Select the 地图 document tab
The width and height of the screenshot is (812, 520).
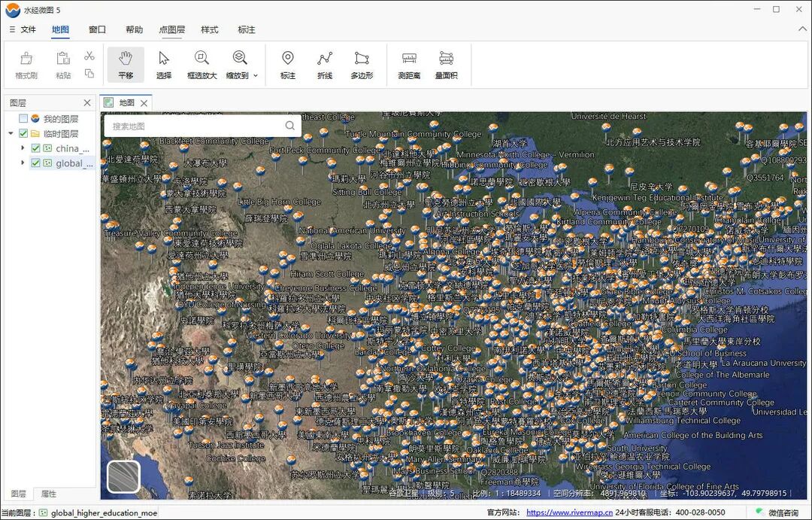click(x=126, y=102)
